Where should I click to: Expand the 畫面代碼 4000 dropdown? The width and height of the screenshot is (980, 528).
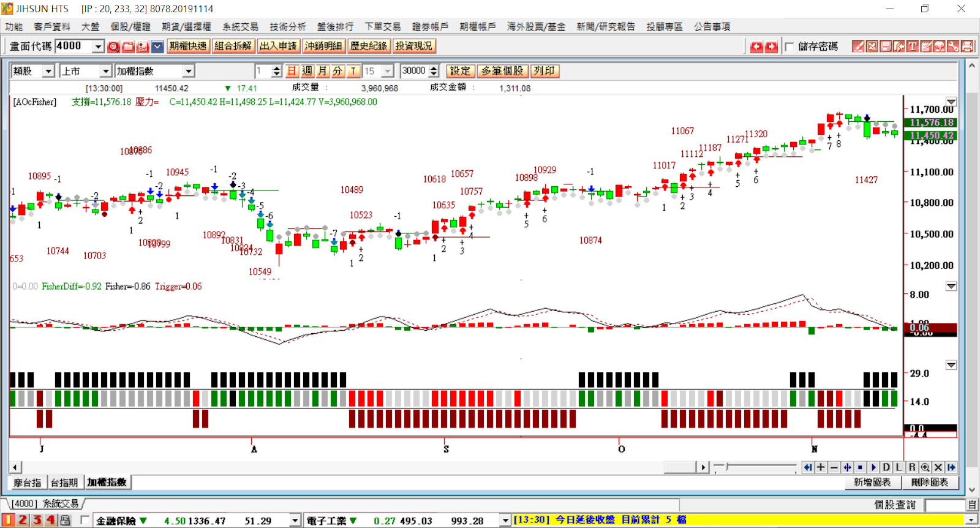pos(98,47)
